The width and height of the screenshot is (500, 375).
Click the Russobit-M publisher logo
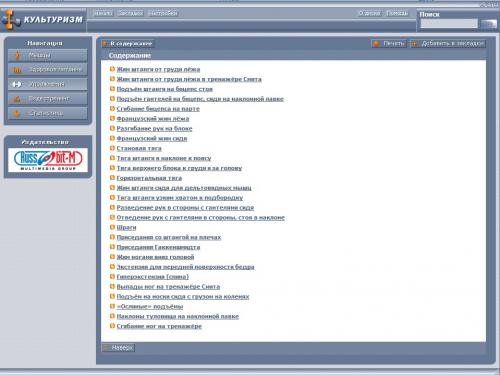click(48, 160)
